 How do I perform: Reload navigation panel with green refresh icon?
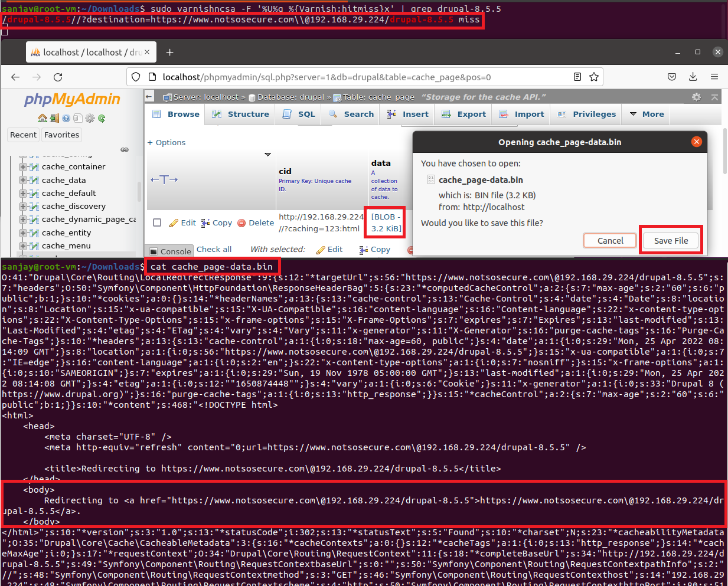point(102,118)
